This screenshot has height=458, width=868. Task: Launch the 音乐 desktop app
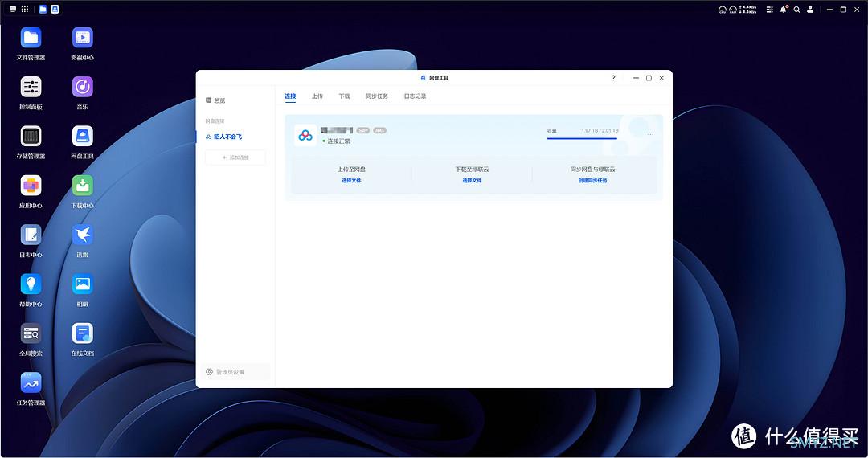click(x=83, y=87)
